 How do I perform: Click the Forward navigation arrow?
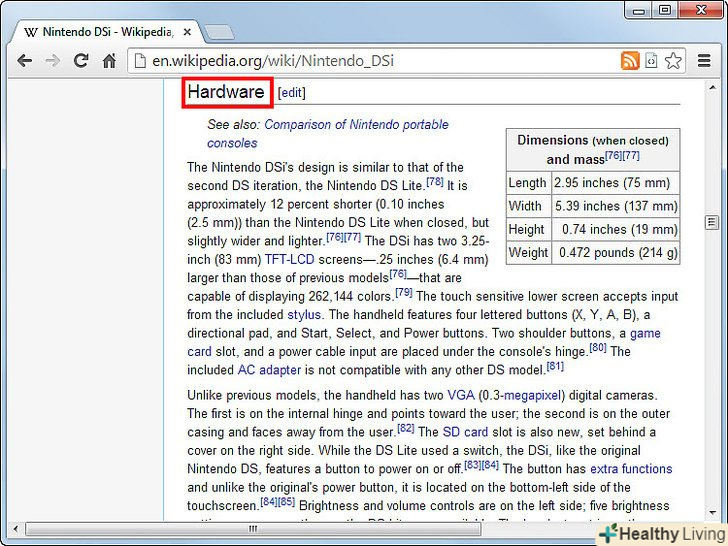coord(52,61)
